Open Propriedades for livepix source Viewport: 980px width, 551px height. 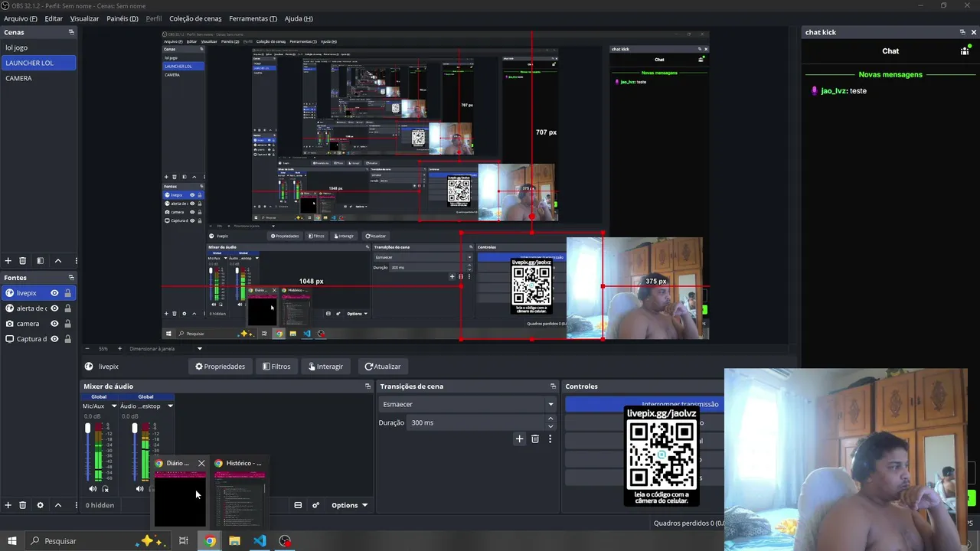(x=220, y=367)
